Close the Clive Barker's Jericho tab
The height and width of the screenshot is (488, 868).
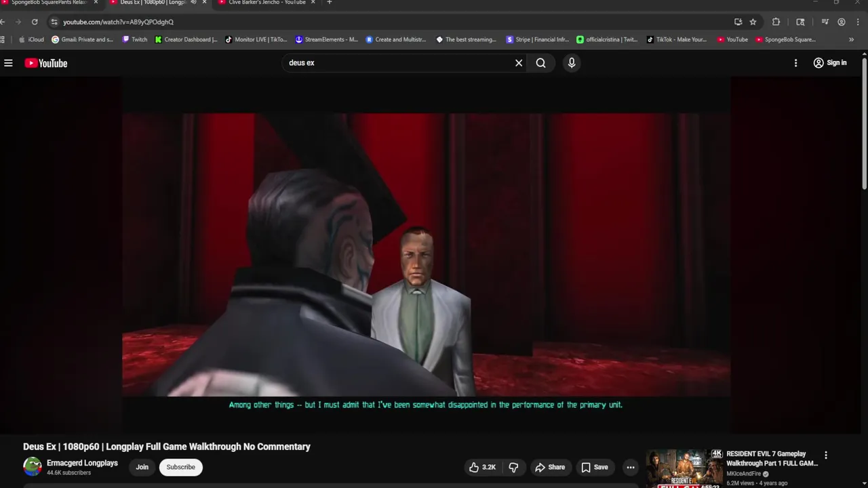pos(313,2)
